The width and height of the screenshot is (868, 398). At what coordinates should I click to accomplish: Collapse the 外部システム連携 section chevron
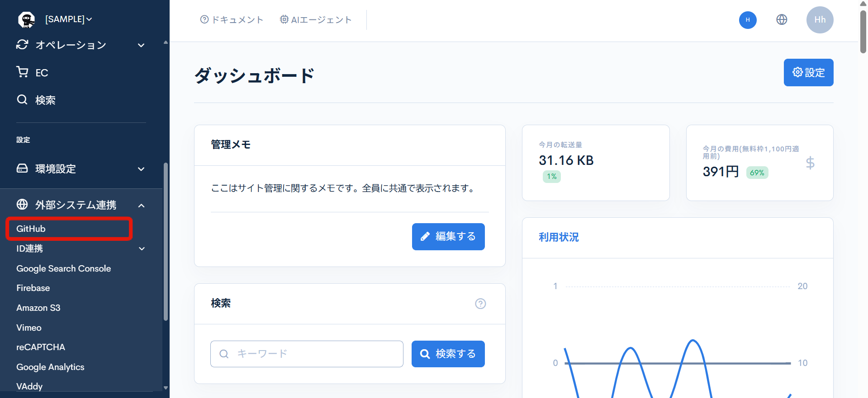(x=141, y=206)
